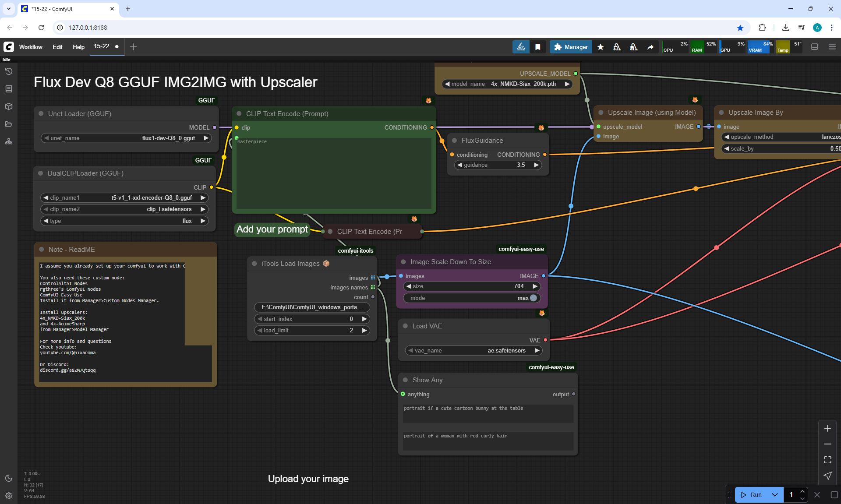841x504 pixels.
Task: Open the queue history sidebar icon
Action: tap(9, 71)
